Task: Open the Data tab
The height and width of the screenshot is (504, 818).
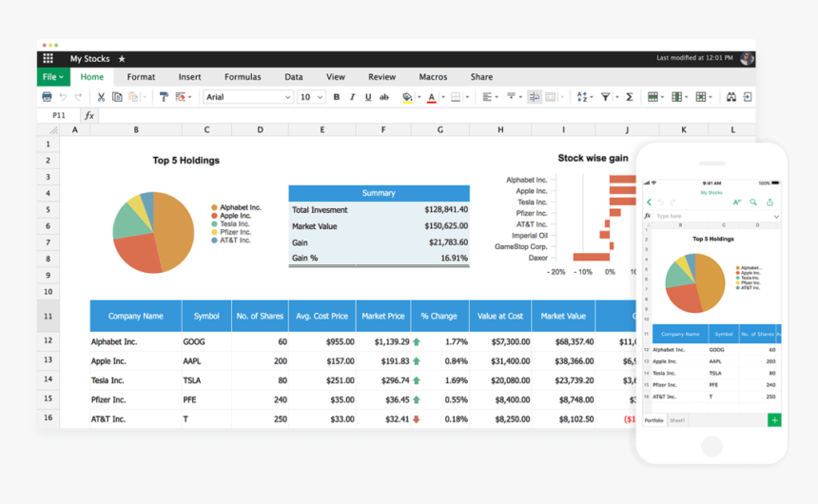Action: (294, 77)
